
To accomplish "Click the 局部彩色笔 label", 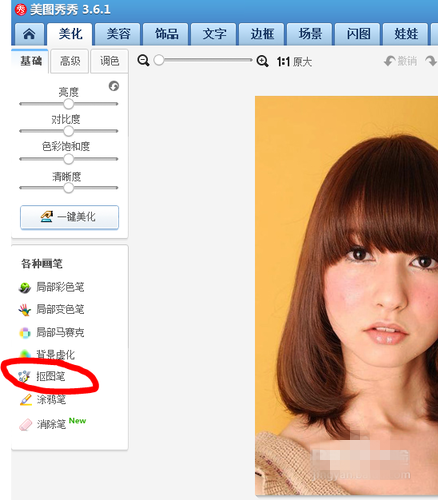I will tap(60, 287).
